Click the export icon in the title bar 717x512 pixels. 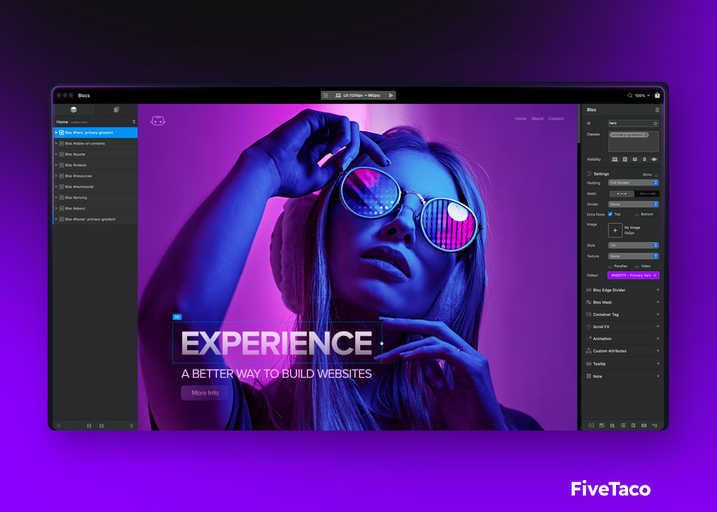[657, 96]
